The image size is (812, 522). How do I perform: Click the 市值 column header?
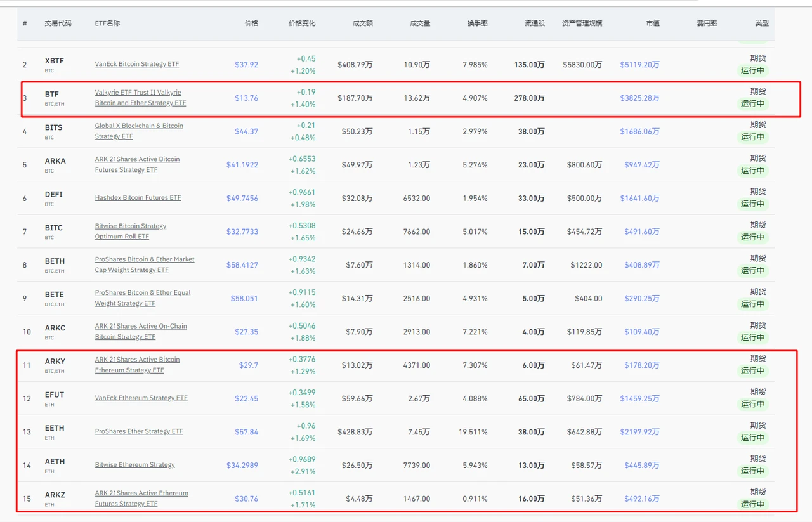pos(653,23)
